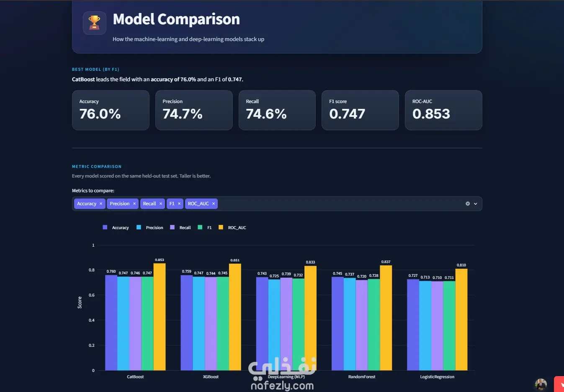Click the Precision light-blue legend swatch

(x=139, y=227)
